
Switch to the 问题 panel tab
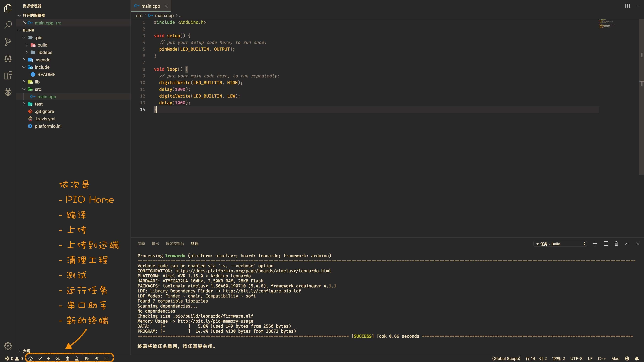pyautogui.click(x=141, y=244)
